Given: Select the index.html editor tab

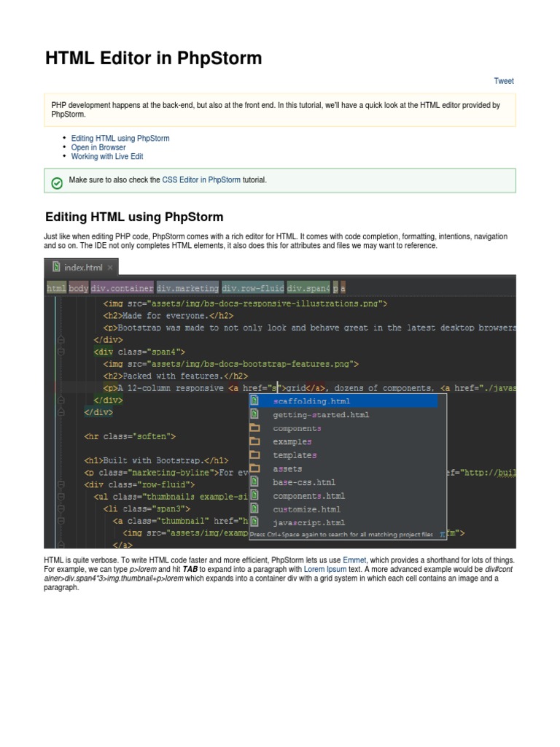Looking at the screenshot, I should click(x=83, y=267).
